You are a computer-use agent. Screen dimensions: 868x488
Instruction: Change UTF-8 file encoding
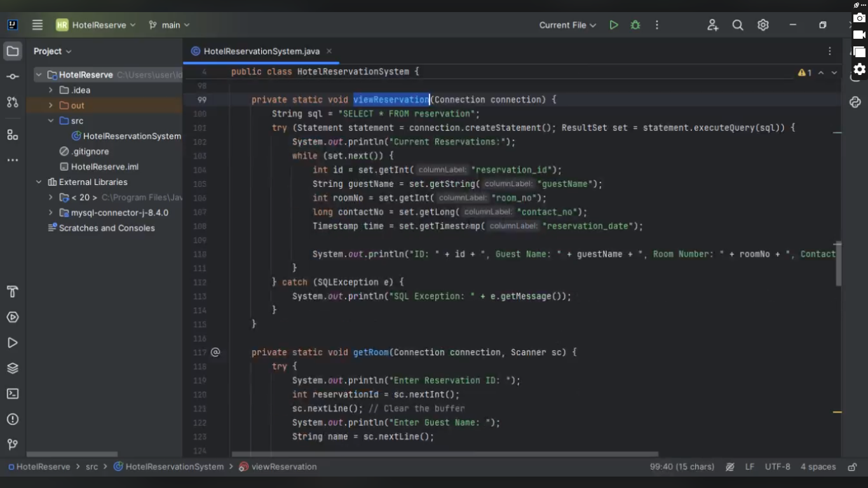[778, 467]
